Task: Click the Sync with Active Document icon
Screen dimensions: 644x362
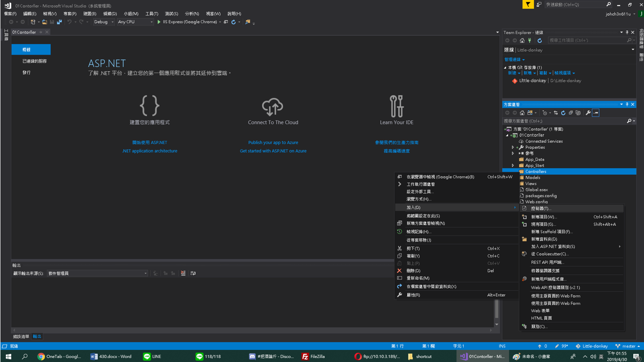Action: tap(556, 113)
